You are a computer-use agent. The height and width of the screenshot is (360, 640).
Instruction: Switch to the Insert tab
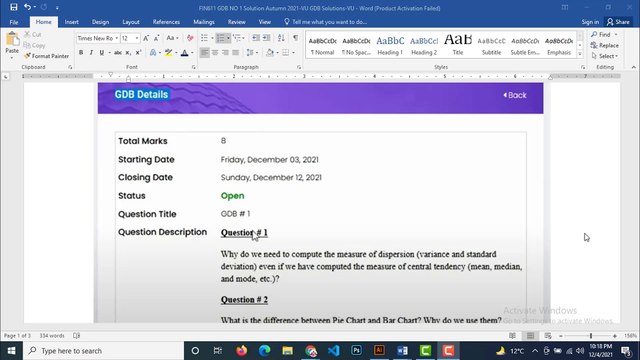coord(71,22)
